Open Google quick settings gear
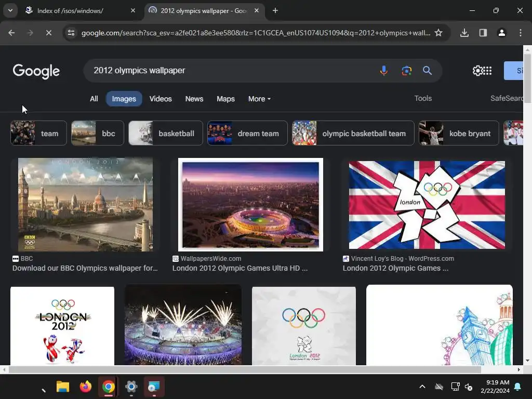The height and width of the screenshot is (399, 532). pyautogui.click(x=477, y=71)
